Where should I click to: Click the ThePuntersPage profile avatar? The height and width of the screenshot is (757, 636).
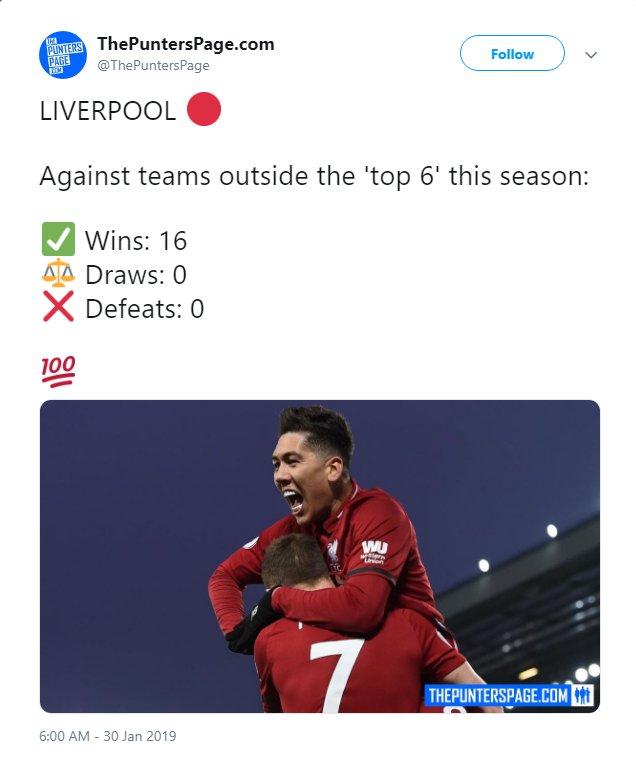pos(63,55)
